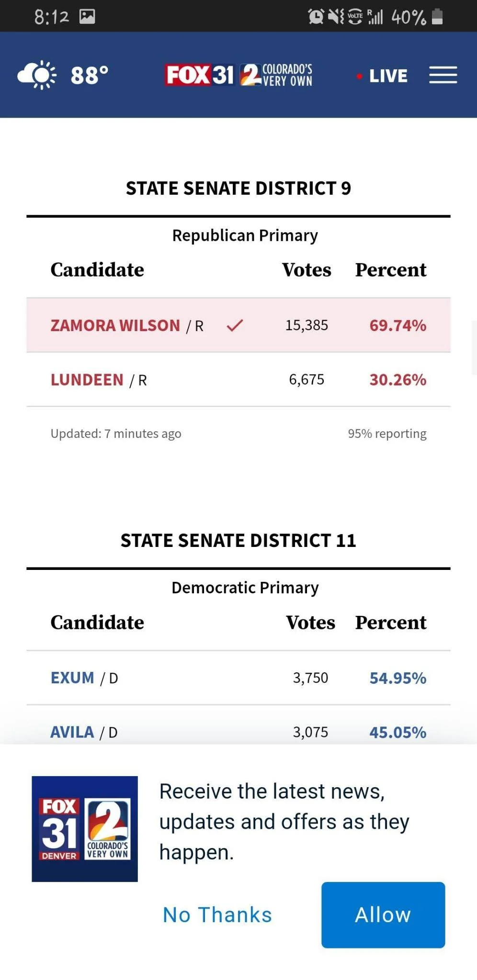The image size is (477, 980).
Task: Tap the winner checkmark beside Zamora Wilson
Action: [x=235, y=325]
